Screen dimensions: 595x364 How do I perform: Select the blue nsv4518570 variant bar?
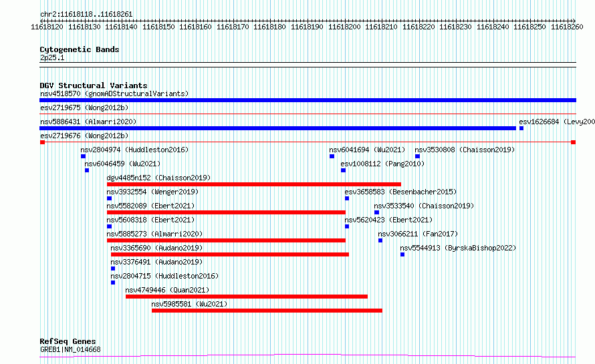[x=308, y=100]
